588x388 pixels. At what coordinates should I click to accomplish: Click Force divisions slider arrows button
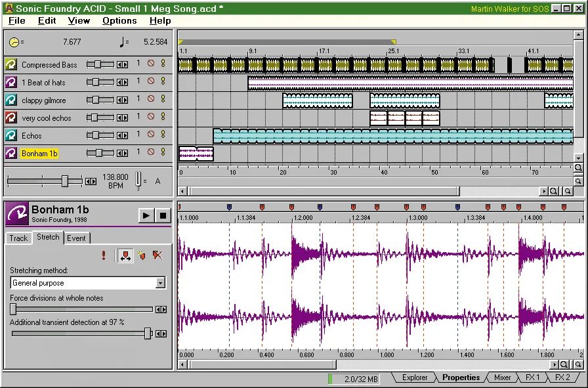pos(161,310)
